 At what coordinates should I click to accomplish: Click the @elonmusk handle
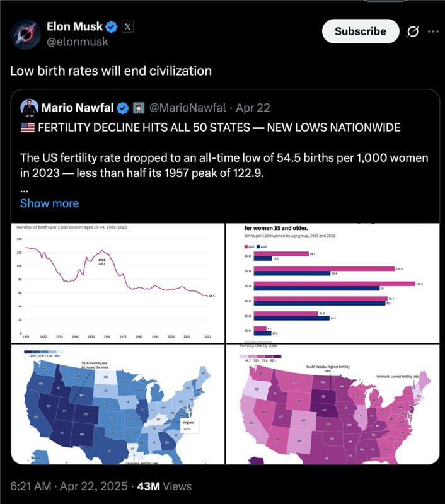click(x=78, y=42)
